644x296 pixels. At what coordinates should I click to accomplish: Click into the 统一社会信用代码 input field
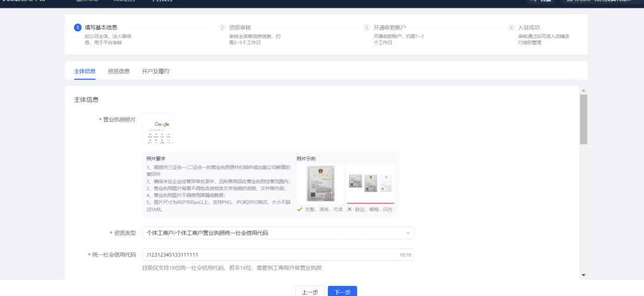(268, 255)
